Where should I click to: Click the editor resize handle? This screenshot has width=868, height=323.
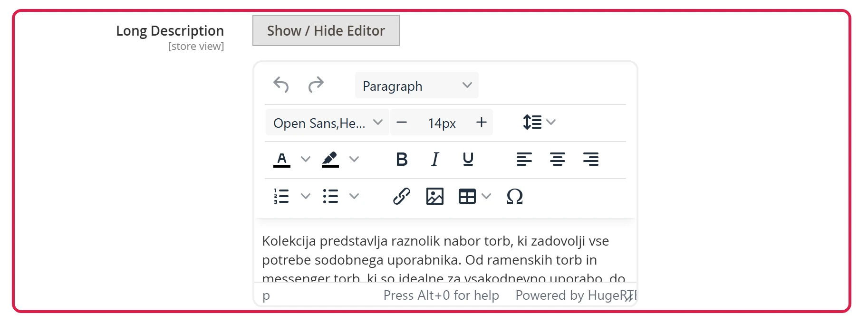pos(629,297)
